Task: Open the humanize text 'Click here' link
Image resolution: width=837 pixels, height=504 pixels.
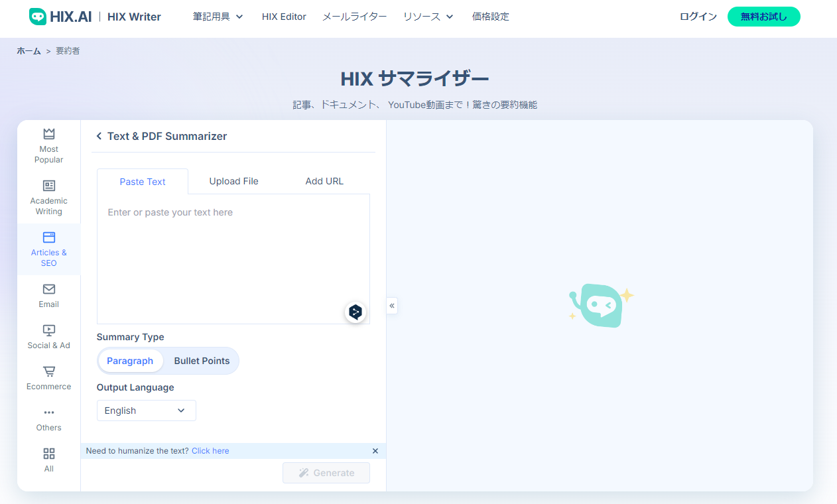Action: (x=210, y=450)
